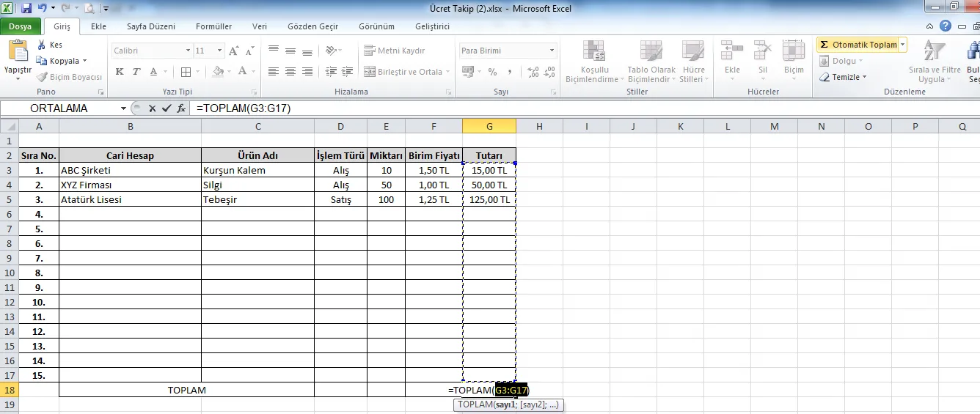Screen dimensions: 980x414
Task: Switch to the Formüller ribbon tab
Action: [213, 26]
